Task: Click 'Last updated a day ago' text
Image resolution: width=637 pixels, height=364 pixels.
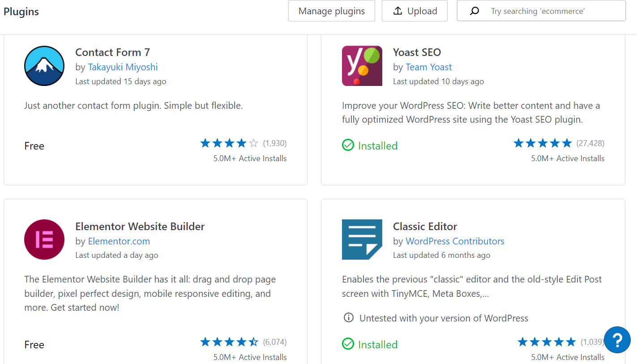Action: click(x=116, y=255)
